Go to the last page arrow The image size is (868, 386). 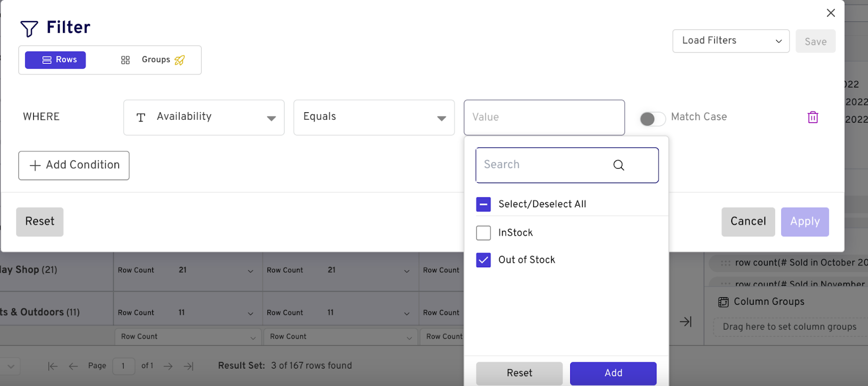click(188, 366)
